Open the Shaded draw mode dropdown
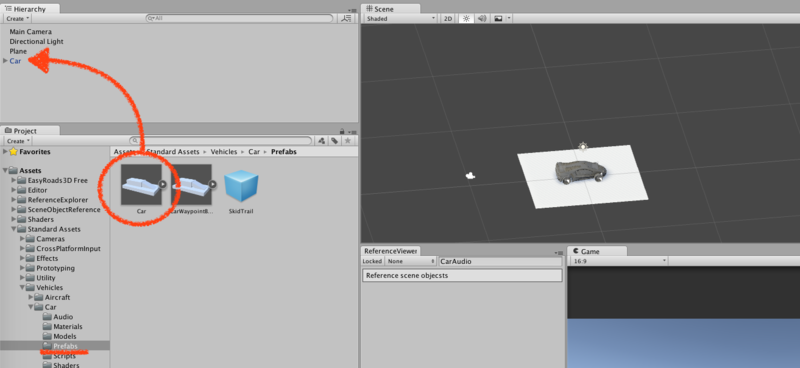The image size is (800, 368). [401, 18]
